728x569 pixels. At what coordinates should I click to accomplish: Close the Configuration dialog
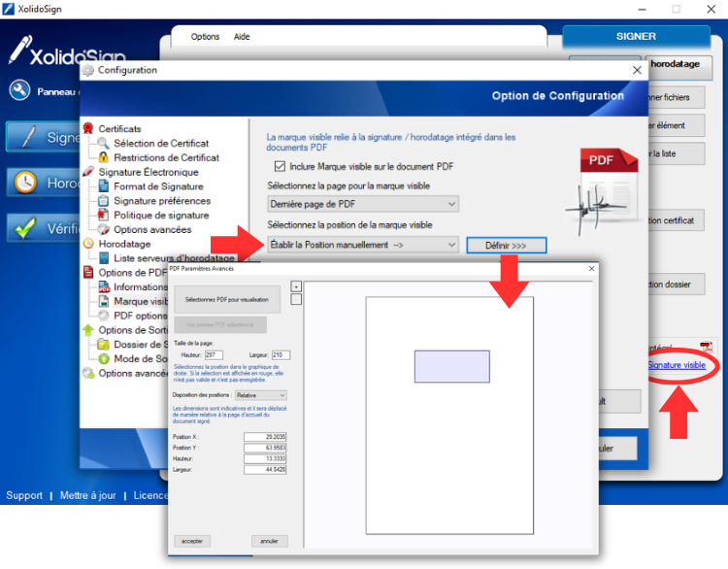click(637, 70)
